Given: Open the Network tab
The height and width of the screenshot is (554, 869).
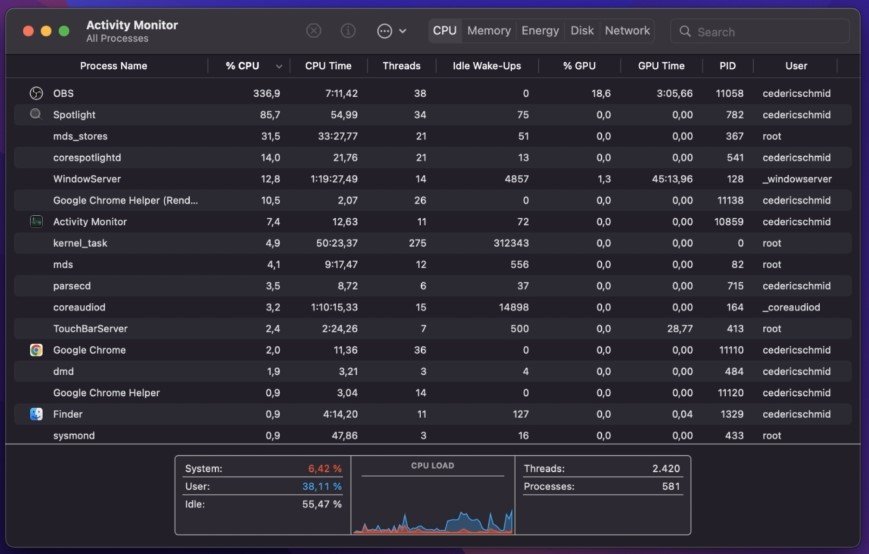Looking at the screenshot, I should click(x=627, y=30).
